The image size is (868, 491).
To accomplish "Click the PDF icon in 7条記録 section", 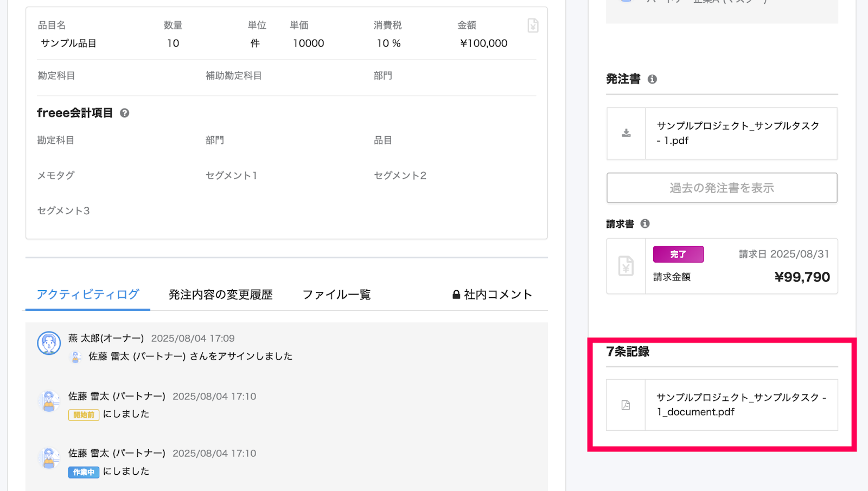I will (x=626, y=405).
